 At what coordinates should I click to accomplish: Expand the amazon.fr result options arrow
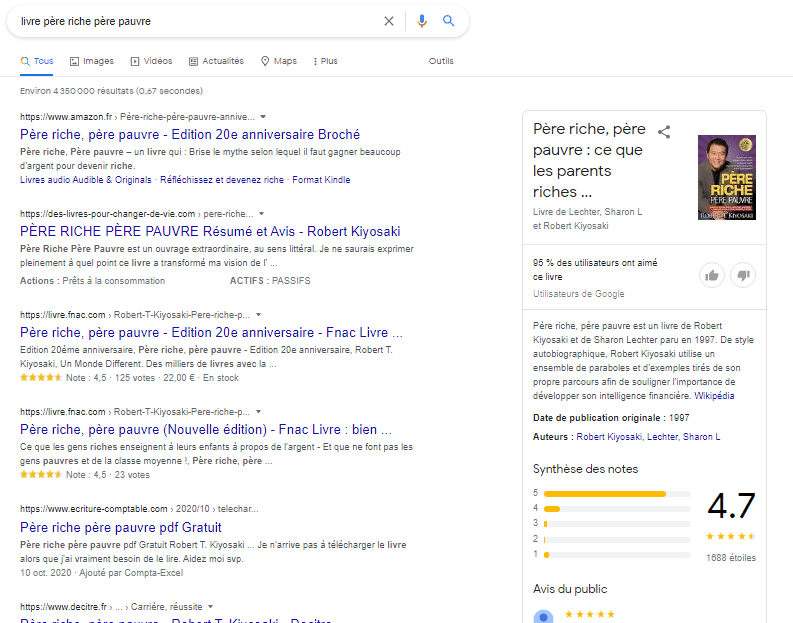click(x=263, y=117)
